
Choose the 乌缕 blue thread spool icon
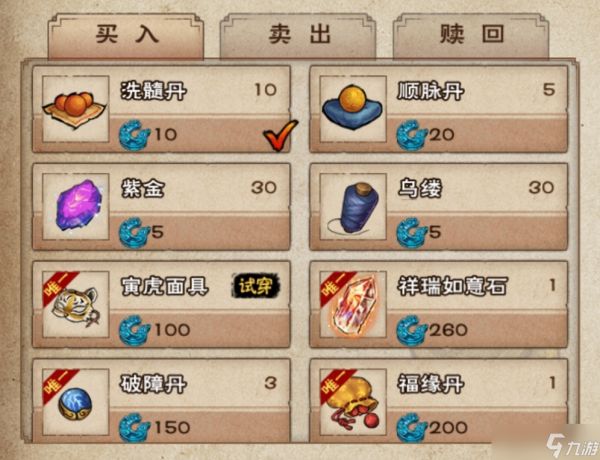[x=352, y=207]
